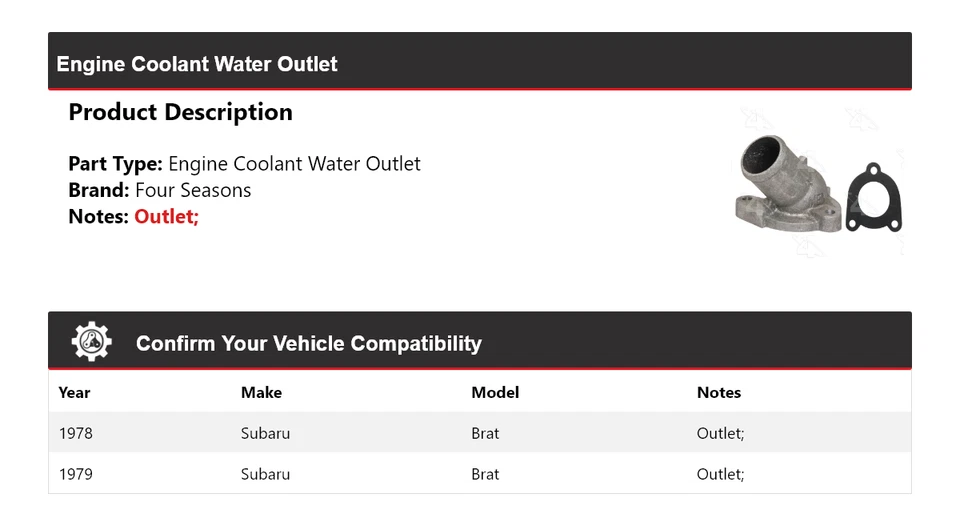Click the Outlet; note in the 1979 row
The image size is (960, 526).
(720, 474)
